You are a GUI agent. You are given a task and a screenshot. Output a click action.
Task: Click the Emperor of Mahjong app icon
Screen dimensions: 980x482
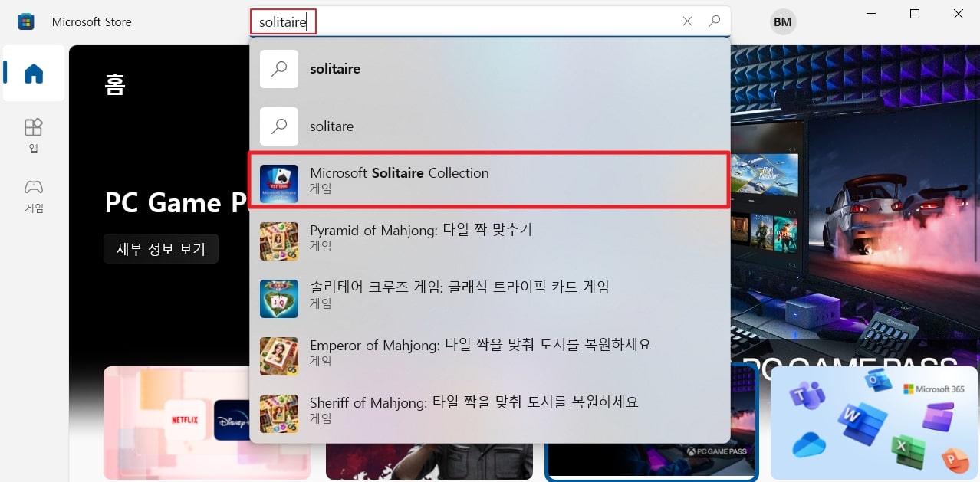click(x=279, y=356)
